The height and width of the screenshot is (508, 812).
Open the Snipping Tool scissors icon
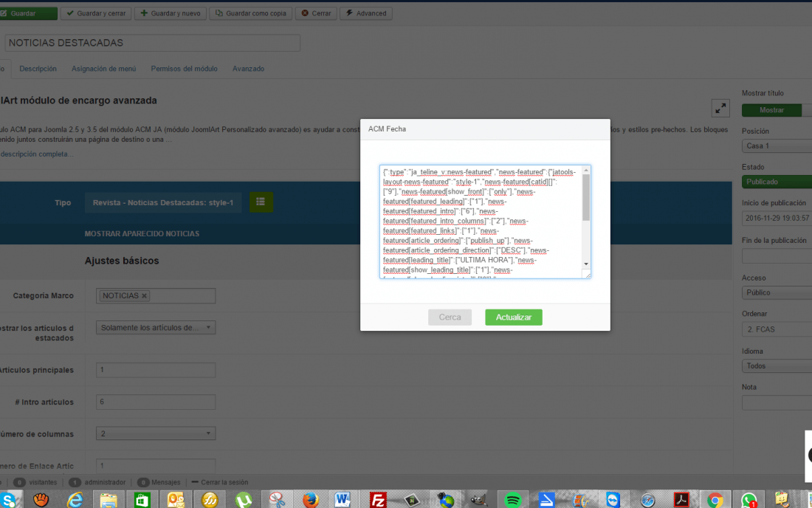tap(277, 500)
